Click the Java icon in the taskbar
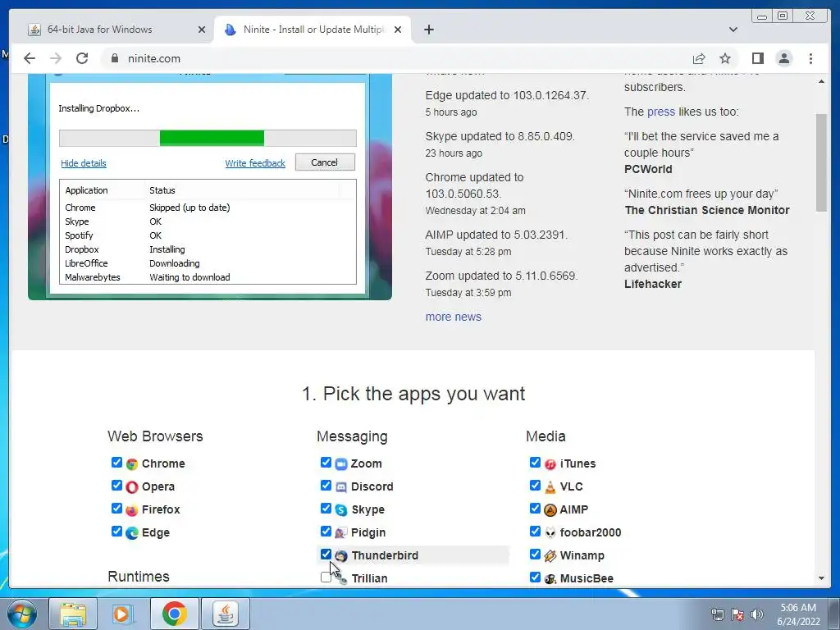Image resolution: width=840 pixels, height=630 pixels. point(226,614)
